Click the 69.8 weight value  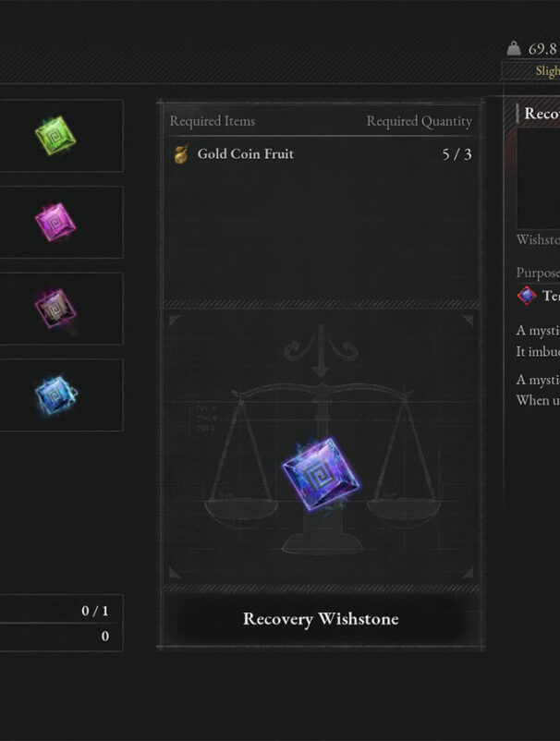tap(543, 49)
